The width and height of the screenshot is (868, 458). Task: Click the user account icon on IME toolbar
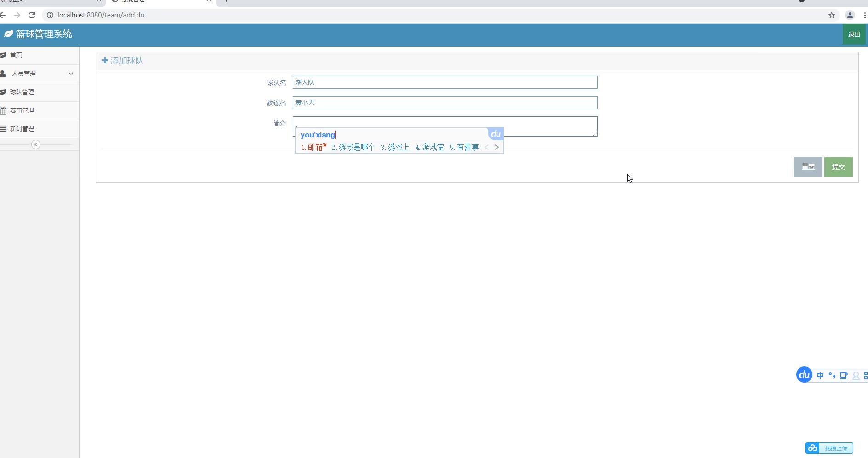click(856, 376)
